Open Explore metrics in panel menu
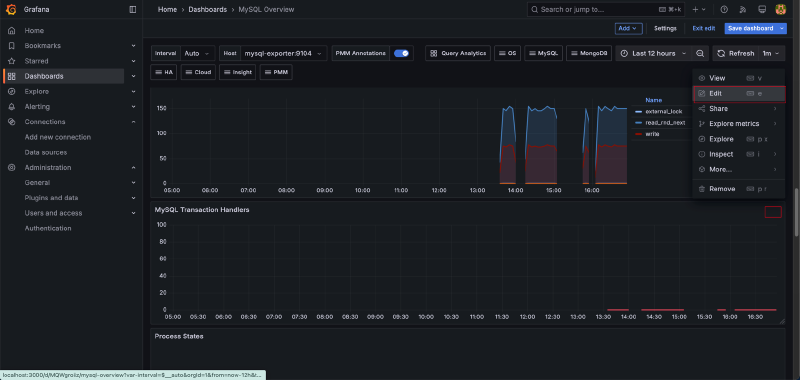 click(x=738, y=123)
